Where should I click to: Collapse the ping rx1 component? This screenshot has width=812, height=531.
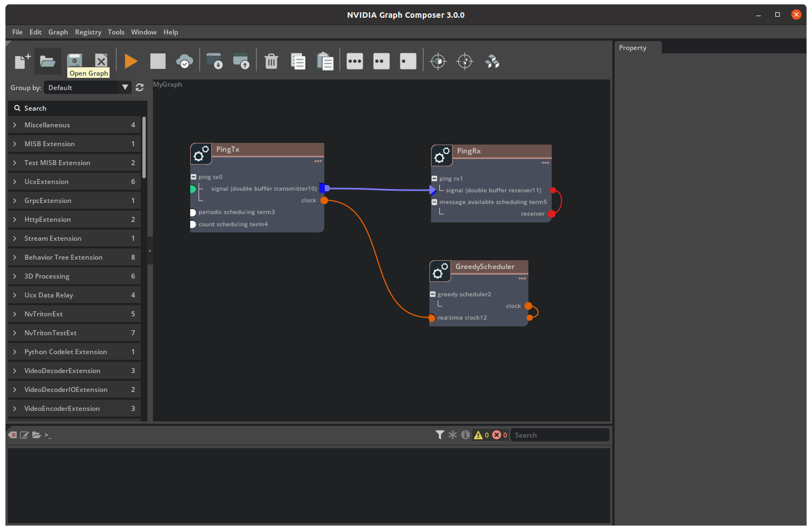[434, 178]
